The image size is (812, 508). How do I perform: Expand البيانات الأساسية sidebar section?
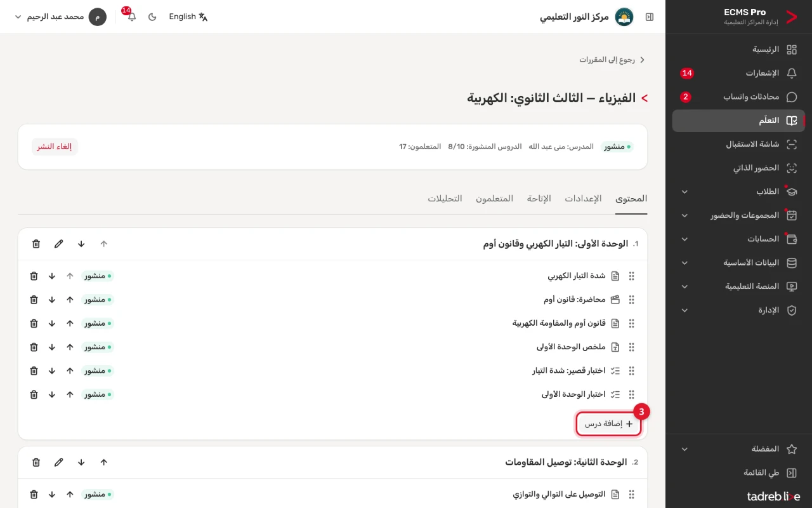coord(738,263)
